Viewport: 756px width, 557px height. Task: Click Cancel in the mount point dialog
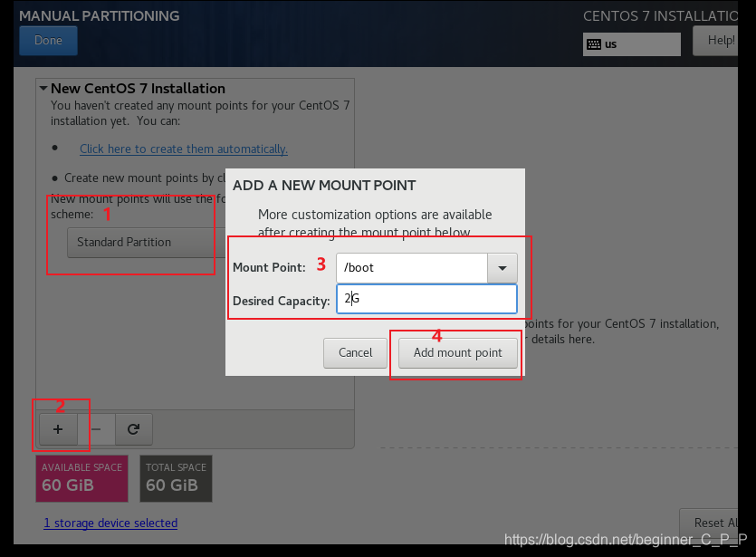click(x=355, y=353)
